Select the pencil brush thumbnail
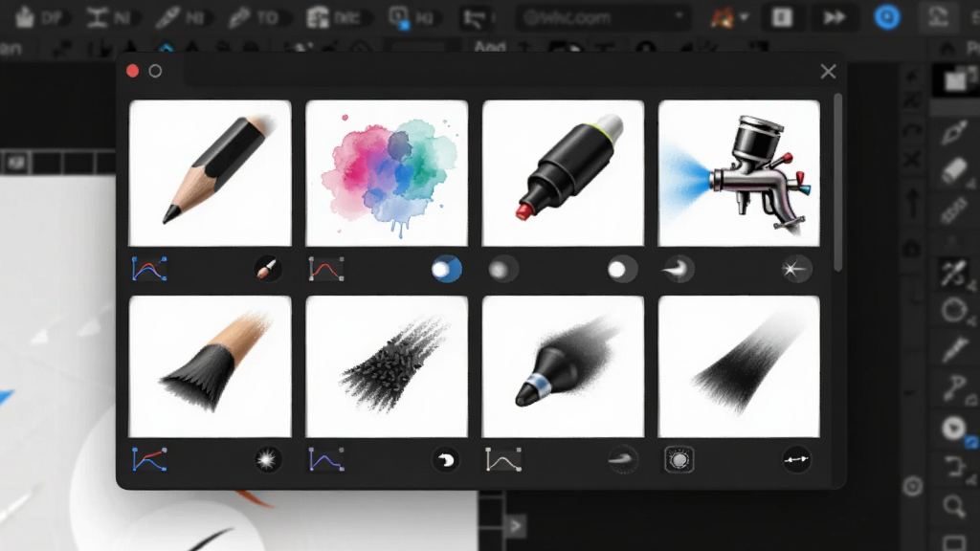 pos(210,173)
